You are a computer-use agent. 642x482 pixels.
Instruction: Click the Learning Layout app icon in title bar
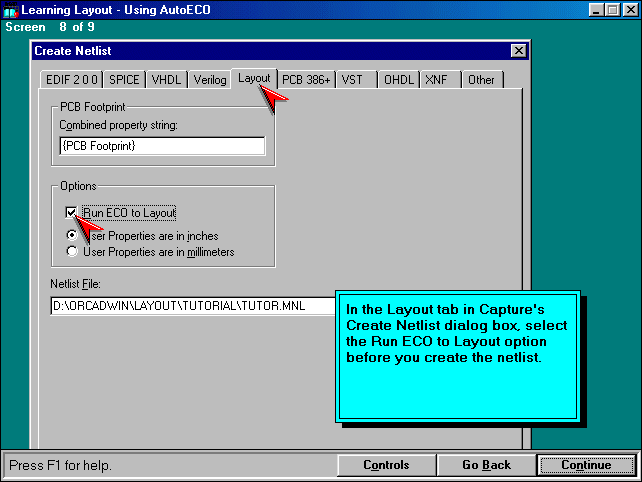click(11, 9)
